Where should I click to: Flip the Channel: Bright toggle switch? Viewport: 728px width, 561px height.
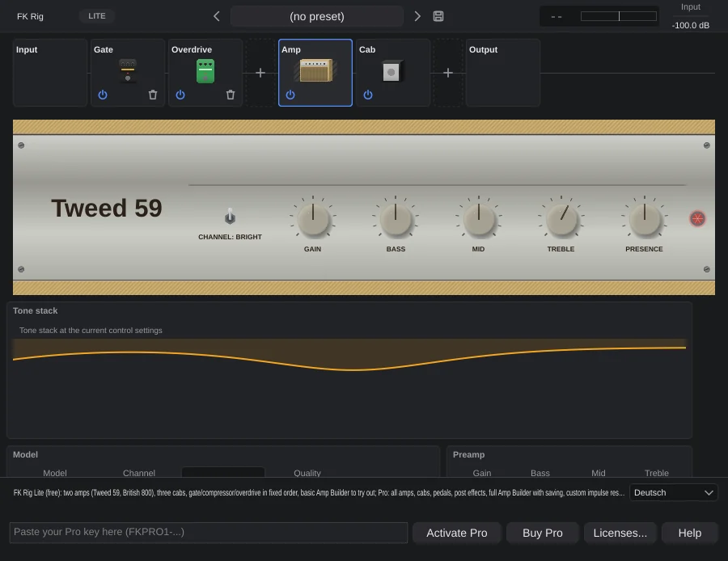pos(230,216)
